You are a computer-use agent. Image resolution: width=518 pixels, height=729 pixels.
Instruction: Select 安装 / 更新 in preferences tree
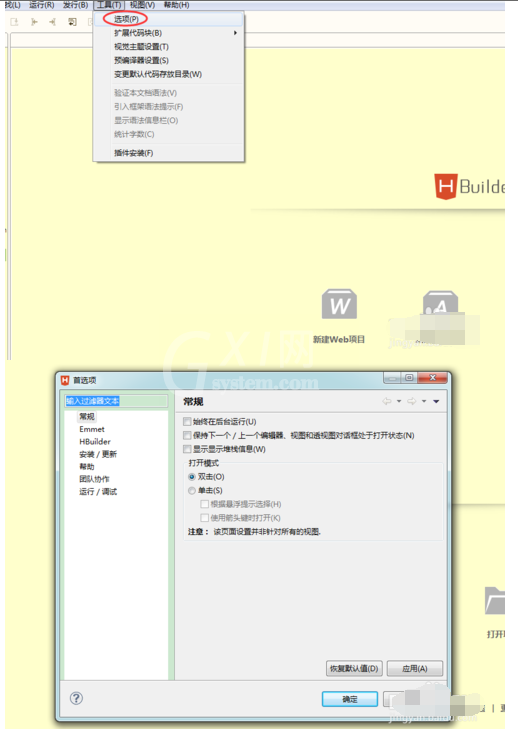coord(98,454)
